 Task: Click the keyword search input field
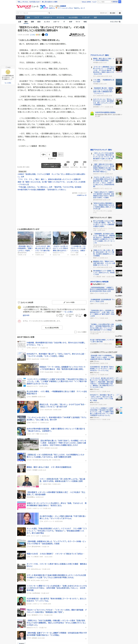[32, 13]
